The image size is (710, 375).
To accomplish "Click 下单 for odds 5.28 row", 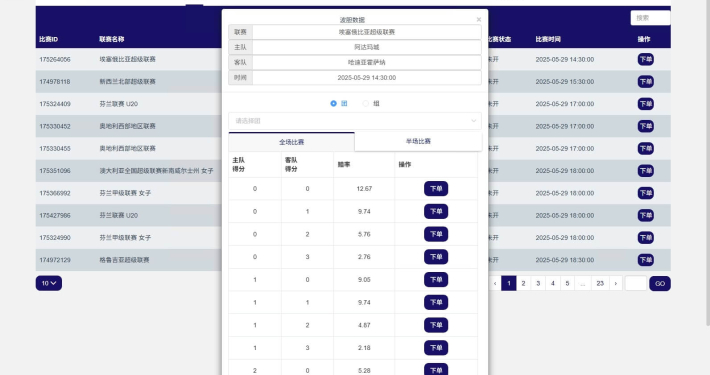I will point(436,369).
